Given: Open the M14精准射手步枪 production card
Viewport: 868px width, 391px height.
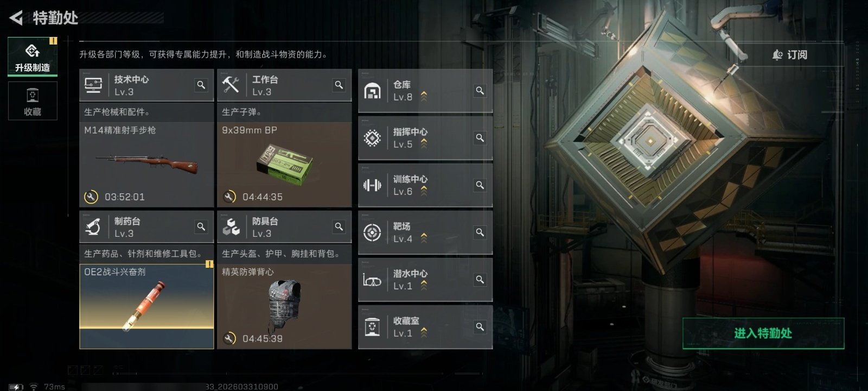Looking at the screenshot, I should point(146,165).
